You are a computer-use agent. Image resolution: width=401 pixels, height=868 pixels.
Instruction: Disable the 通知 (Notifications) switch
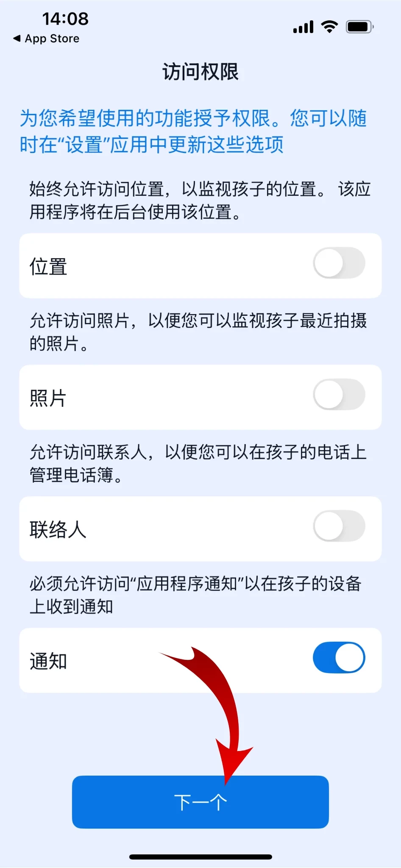tap(339, 658)
